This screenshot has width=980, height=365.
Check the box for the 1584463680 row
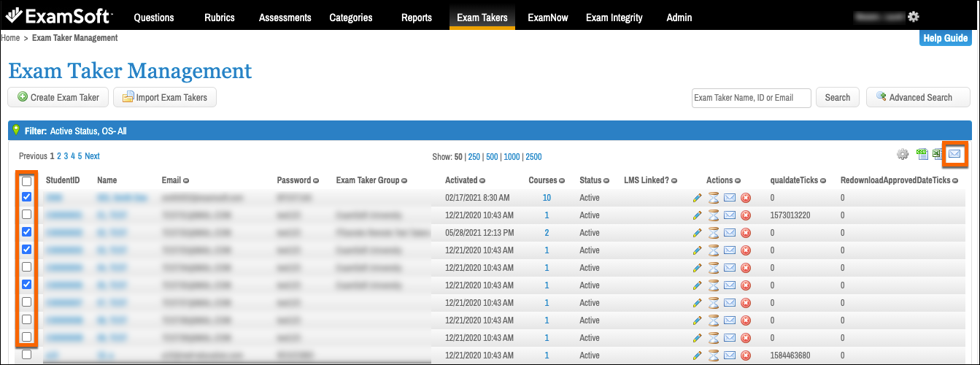click(x=27, y=355)
